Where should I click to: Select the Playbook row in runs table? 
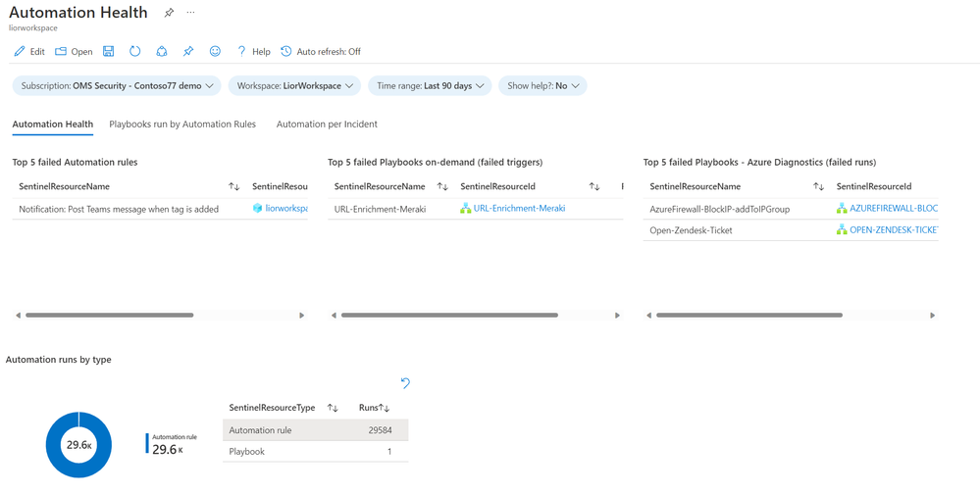(316, 451)
